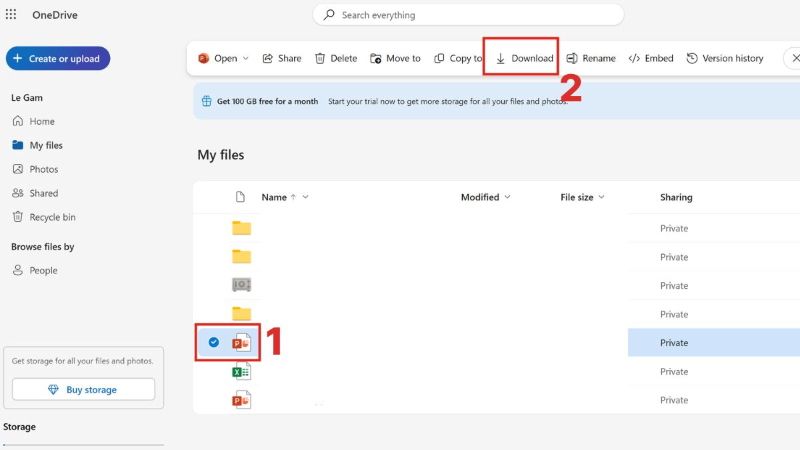Click the storage usage bar

[x=83, y=445]
